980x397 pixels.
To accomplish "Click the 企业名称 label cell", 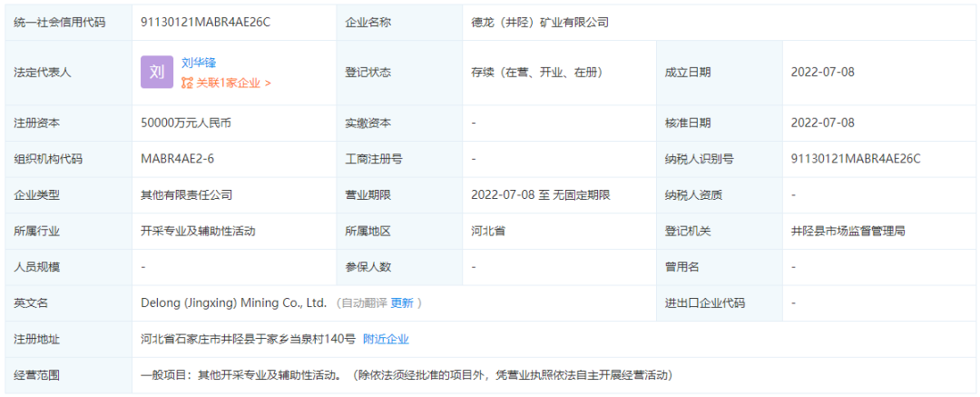I will coord(399,23).
